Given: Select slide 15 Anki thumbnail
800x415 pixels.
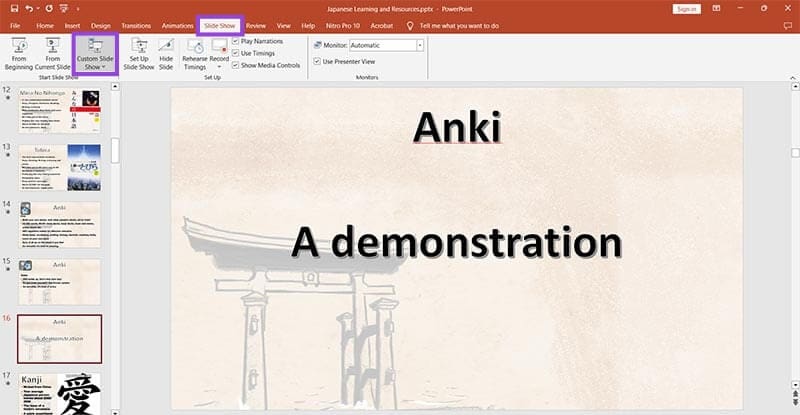Looking at the screenshot, I should click(x=60, y=282).
